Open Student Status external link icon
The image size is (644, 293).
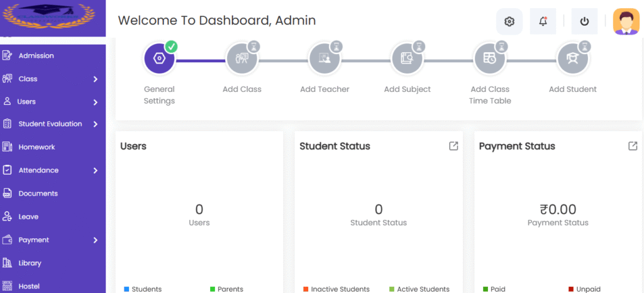click(x=453, y=146)
